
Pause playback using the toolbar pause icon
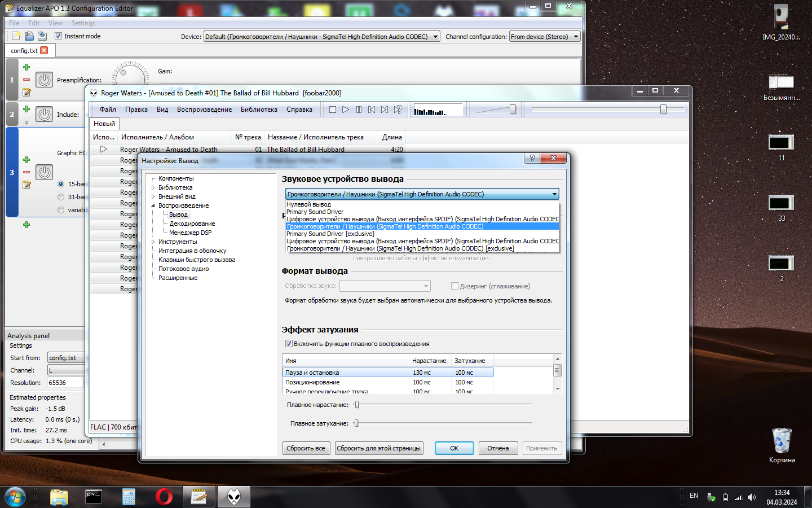[x=359, y=110]
